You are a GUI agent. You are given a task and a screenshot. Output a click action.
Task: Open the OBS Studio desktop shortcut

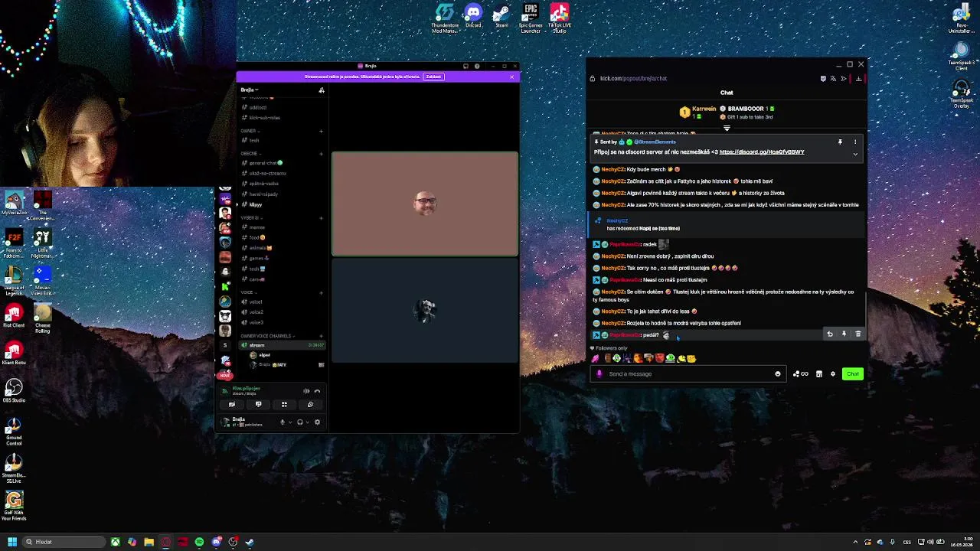point(14,391)
